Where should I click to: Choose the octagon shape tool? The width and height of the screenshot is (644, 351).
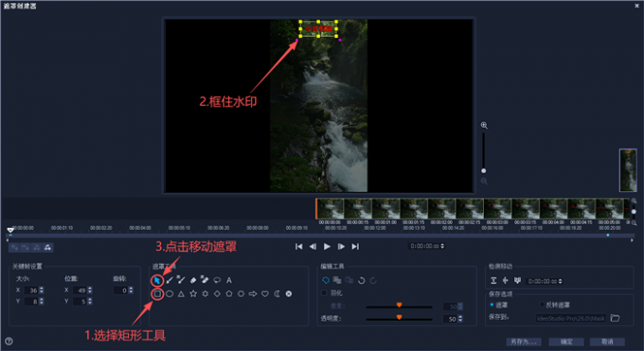tap(241, 294)
